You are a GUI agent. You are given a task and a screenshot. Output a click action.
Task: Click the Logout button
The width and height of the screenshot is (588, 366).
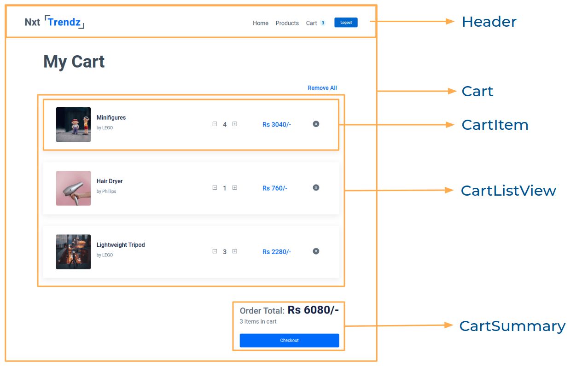click(x=346, y=23)
